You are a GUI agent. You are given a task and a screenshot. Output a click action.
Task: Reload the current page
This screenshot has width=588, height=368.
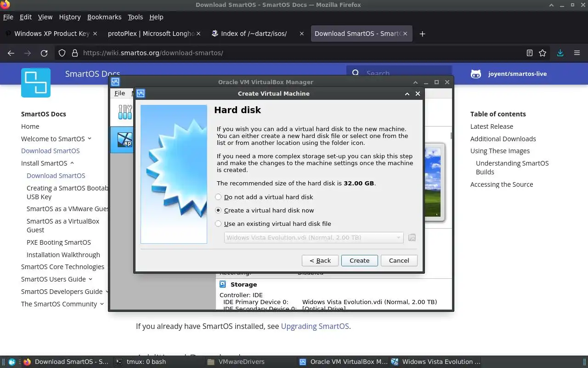tap(44, 53)
